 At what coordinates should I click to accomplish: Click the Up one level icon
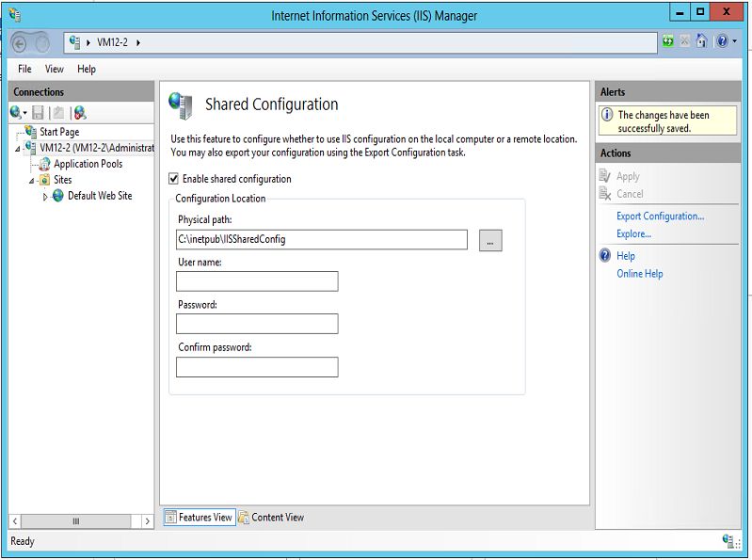[58, 113]
